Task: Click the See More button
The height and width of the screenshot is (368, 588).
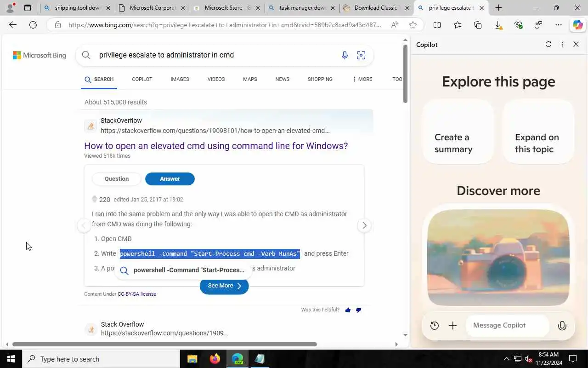Action: tap(224, 286)
